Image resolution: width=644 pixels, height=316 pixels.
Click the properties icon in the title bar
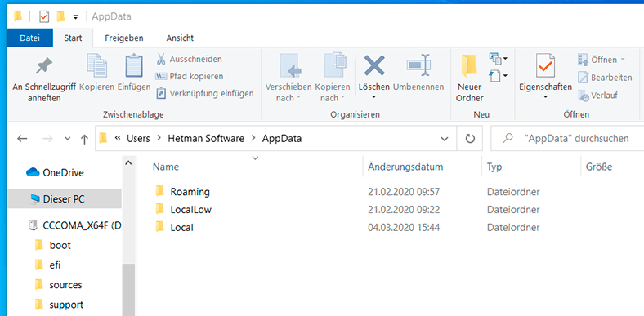43,16
